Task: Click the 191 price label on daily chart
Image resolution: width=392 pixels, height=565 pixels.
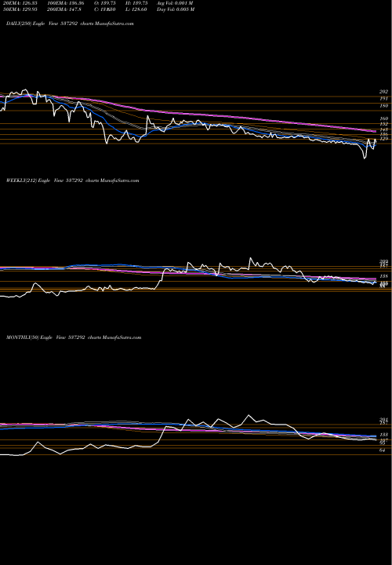Action: [x=383, y=98]
